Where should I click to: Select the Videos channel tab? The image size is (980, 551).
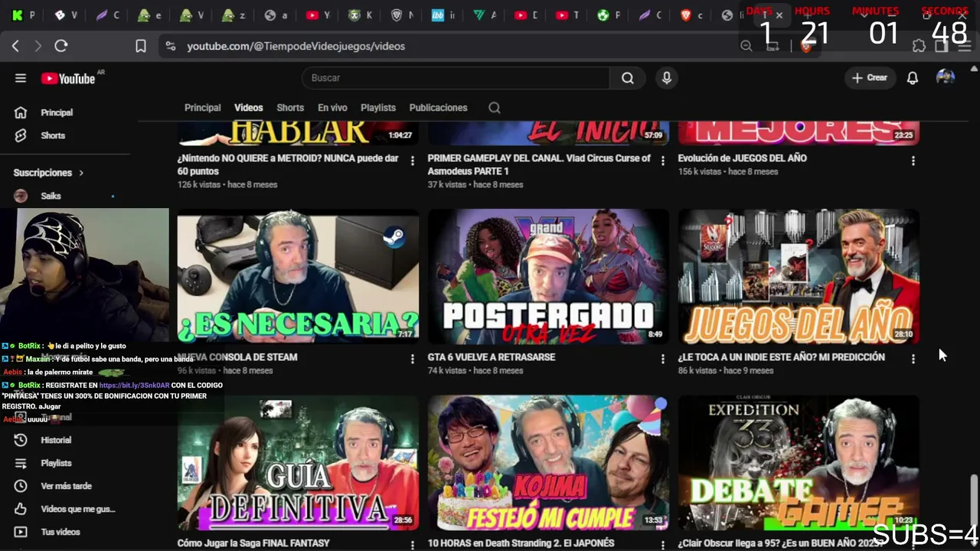248,108
